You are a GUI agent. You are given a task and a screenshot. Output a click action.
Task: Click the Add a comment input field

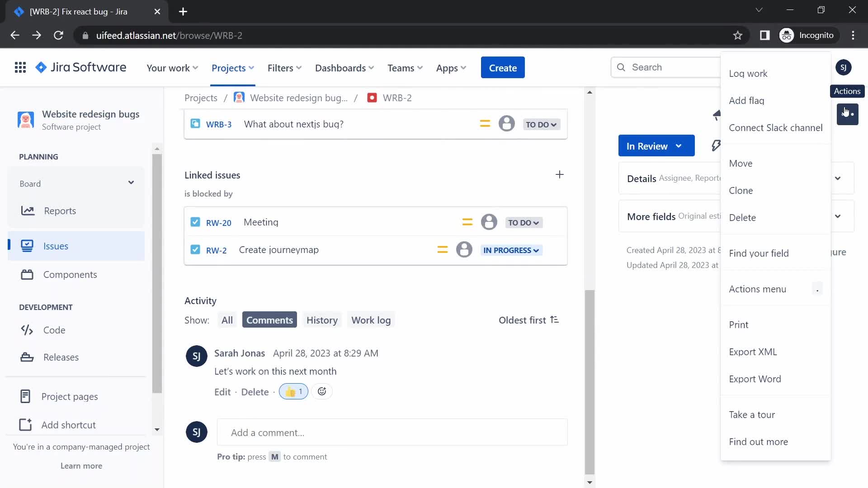coord(392,432)
